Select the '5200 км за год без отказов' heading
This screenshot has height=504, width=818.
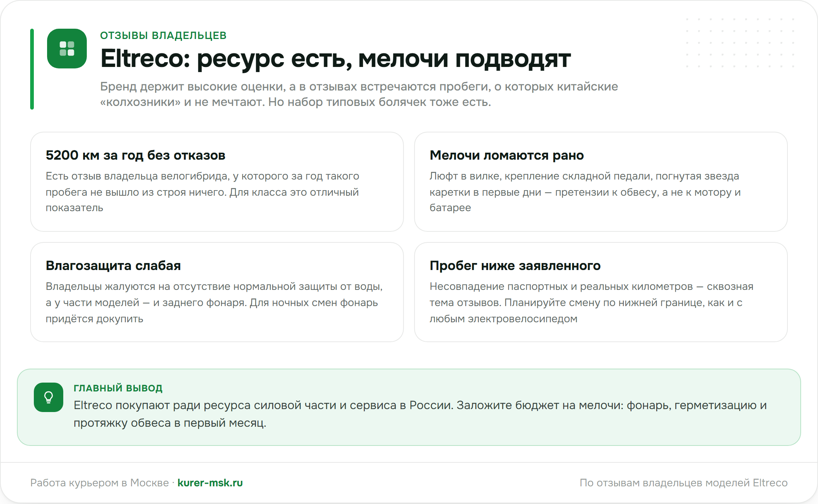coord(135,155)
